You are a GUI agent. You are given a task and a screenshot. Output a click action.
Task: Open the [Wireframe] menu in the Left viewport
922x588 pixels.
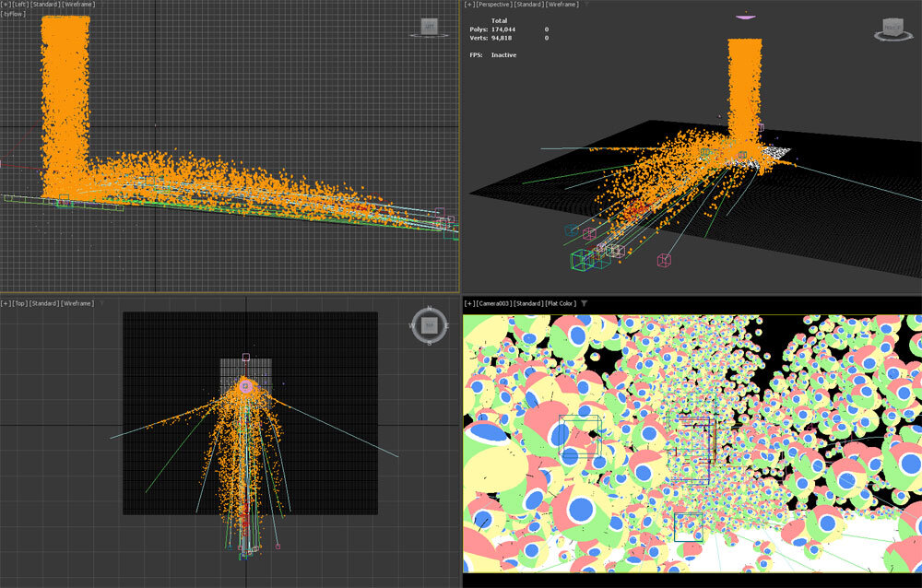pos(78,4)
